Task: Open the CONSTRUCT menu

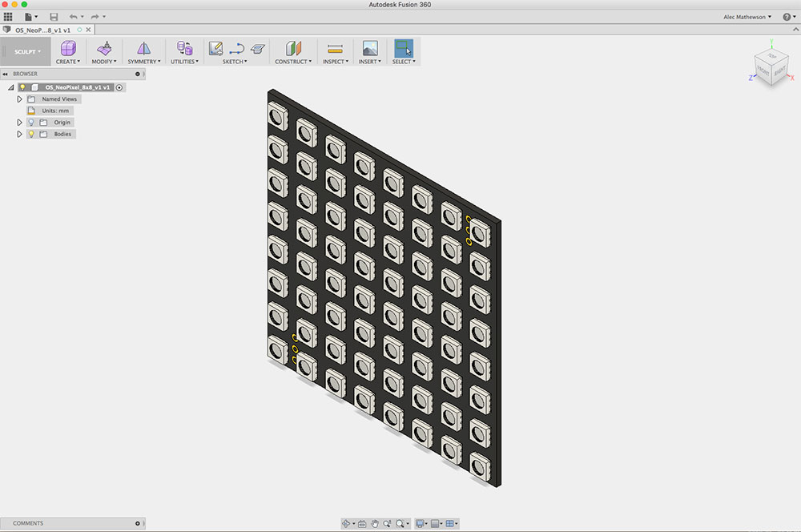Action: [293, 62]
